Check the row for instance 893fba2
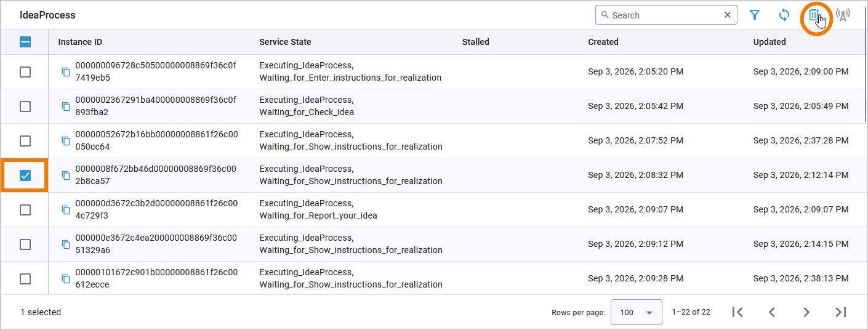The height and width of the screenshot is (330, 868). (25, 107)
